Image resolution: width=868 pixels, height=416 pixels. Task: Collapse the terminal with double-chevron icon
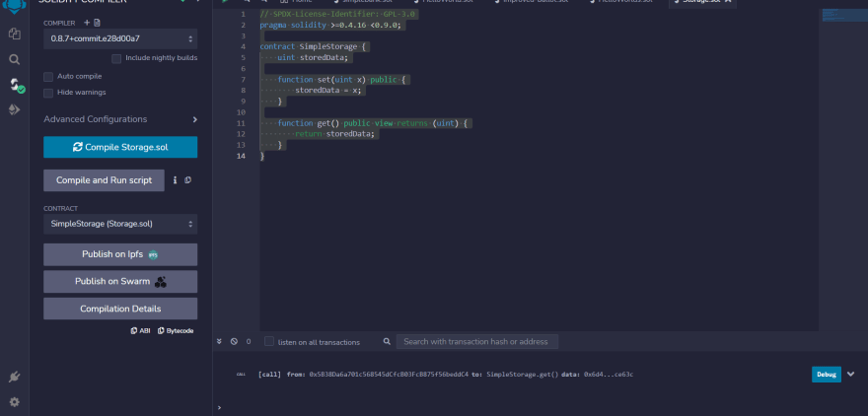219,342
